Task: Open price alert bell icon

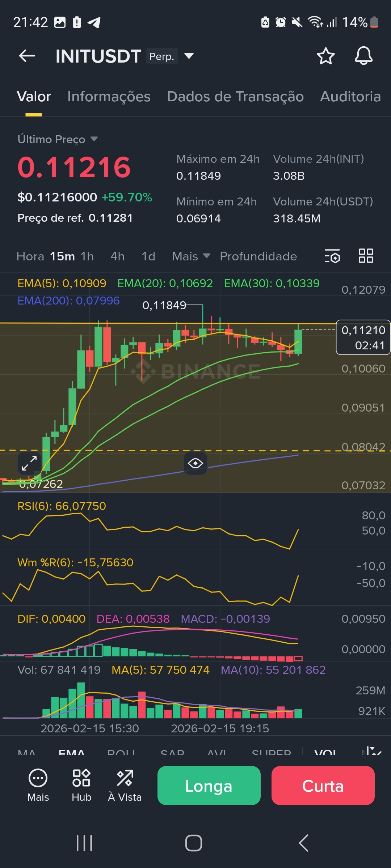Action: (363, 56)
